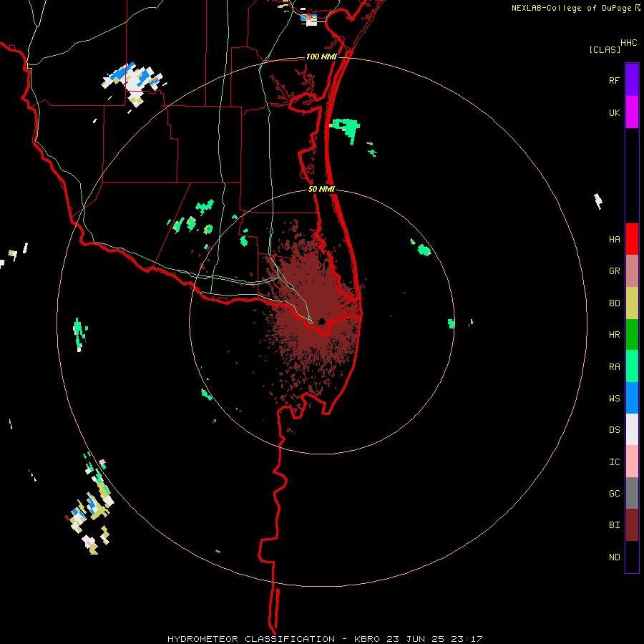This screenshot has height=644, width=644.
Task: Select the BD big drops legend color
Action: pos(632,303)
